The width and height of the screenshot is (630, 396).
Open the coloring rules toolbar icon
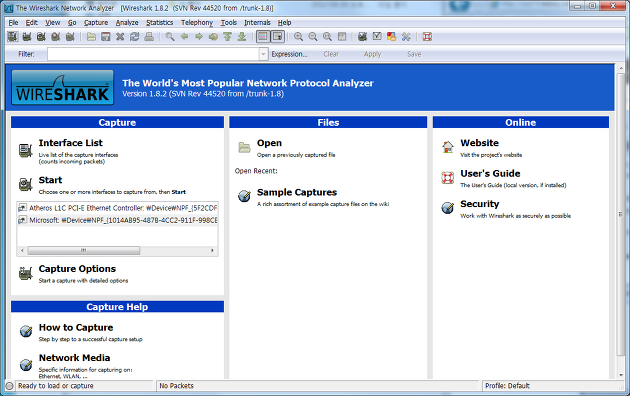(391, 37)
